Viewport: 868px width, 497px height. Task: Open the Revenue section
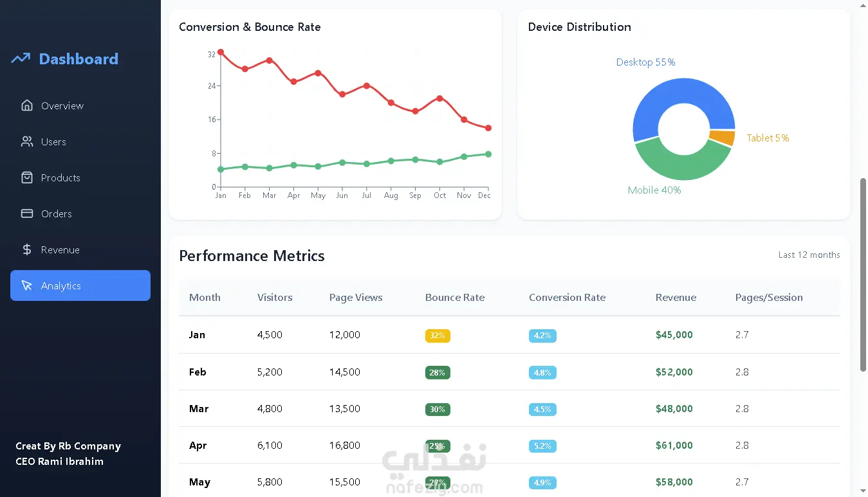point(80,249)
